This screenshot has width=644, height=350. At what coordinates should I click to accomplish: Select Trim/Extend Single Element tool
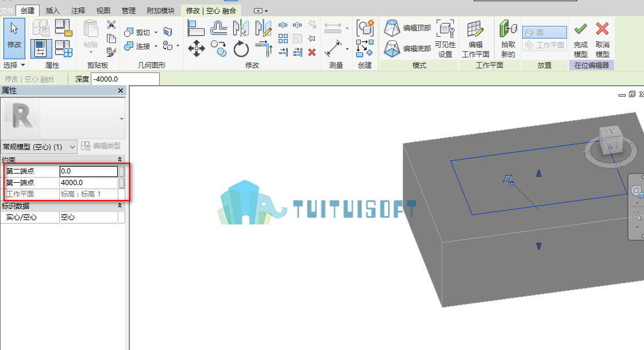point(283,52)
